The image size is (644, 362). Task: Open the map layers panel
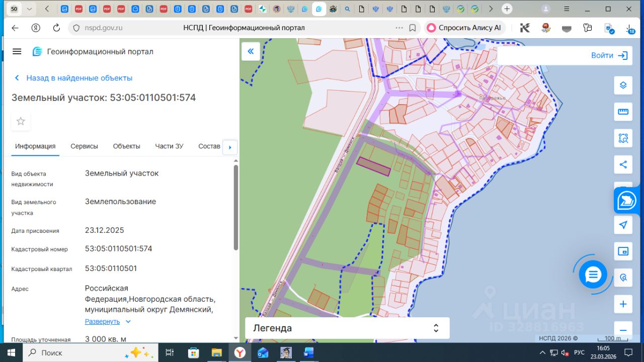click(x=623, y=85)
